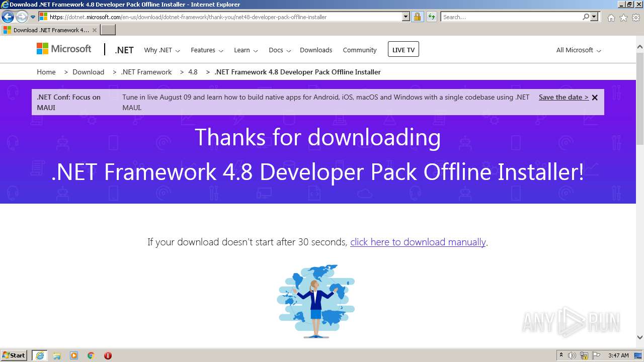The image size is (644, 362).
Task: Open the Windows Start button
Action: 14,355
